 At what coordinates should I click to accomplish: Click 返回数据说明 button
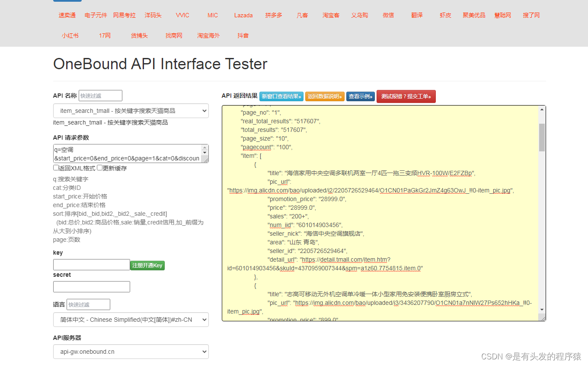tap(325, 96)
